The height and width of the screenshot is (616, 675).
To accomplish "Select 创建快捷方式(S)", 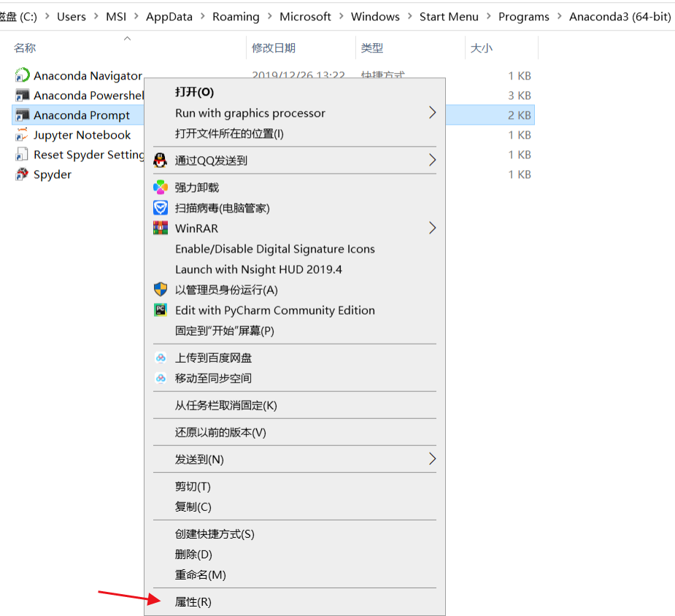I will 295,534.
